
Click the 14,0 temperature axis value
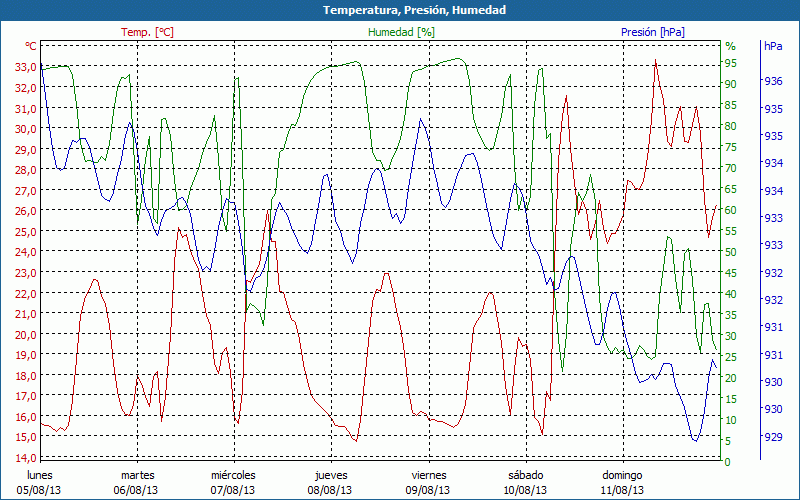[25, 458]
